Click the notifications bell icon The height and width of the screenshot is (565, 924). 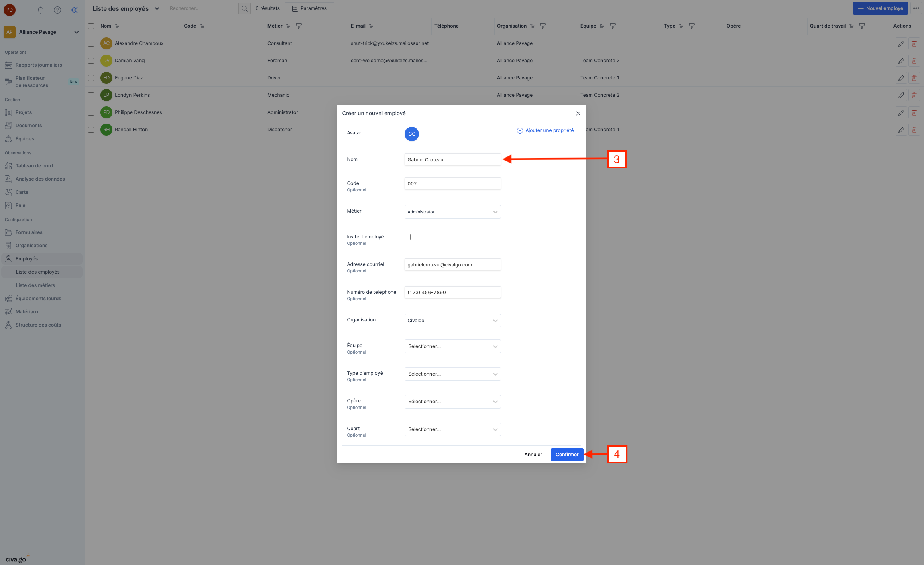(x=41, y=10)
